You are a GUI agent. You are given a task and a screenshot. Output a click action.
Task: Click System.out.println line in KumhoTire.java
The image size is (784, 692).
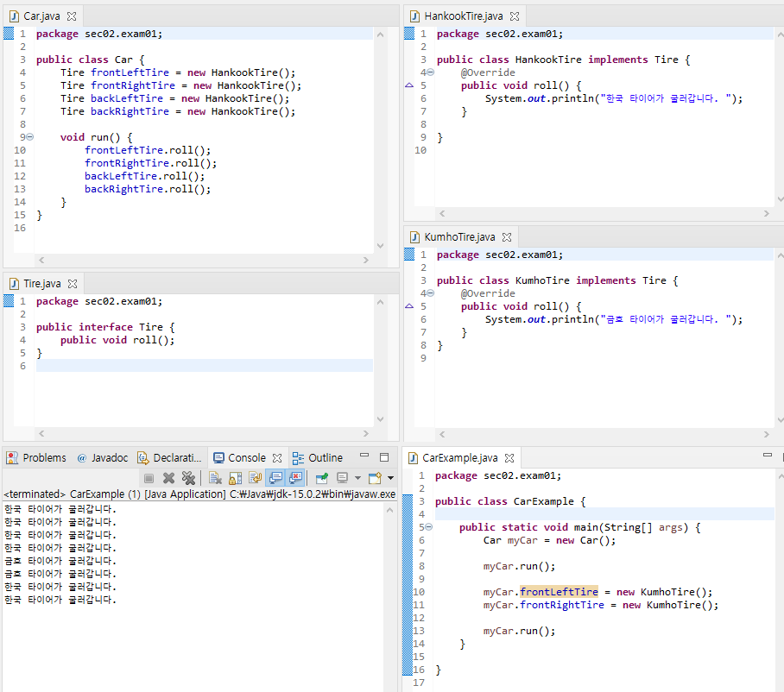coord(614,320)
